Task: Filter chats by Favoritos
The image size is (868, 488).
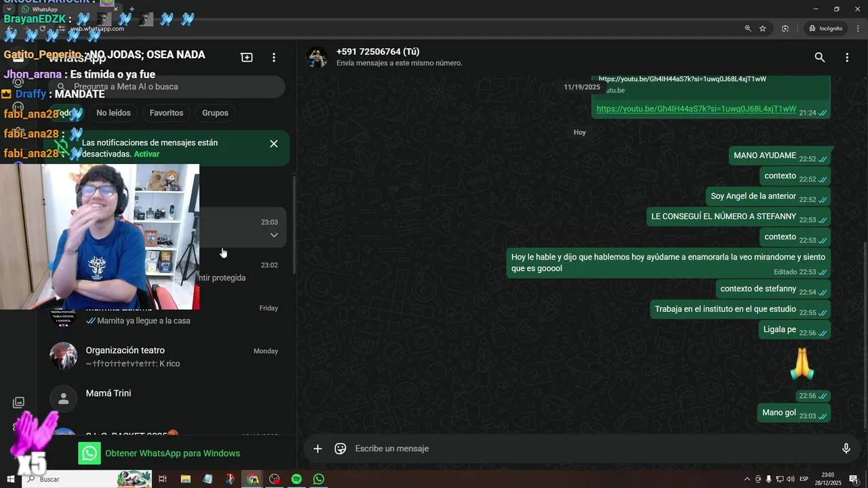Action: coord(166,113)
